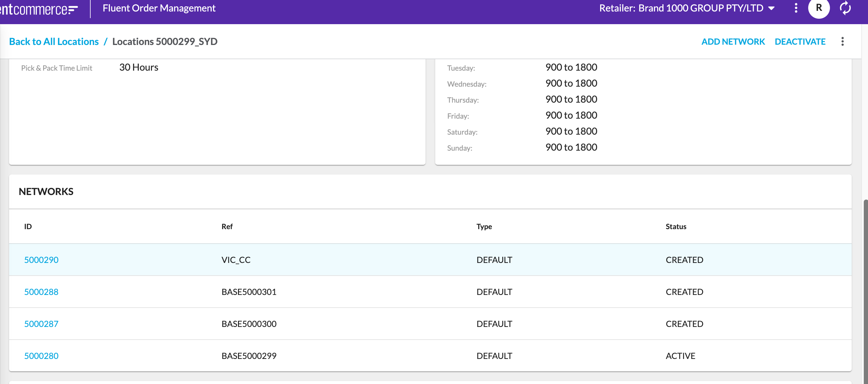
Task: Click the Fluent Commerce logo
Action: pyautogui.click(x=39, y=9)
